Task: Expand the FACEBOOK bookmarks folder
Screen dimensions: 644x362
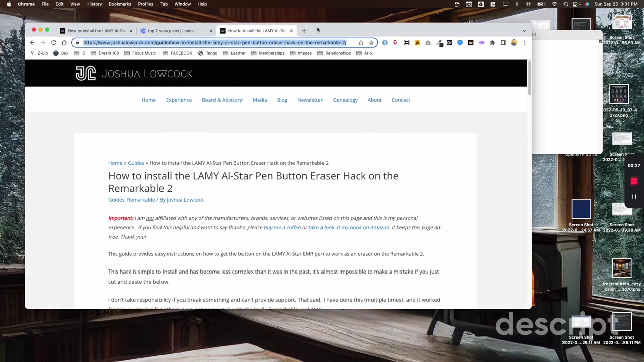Action: click(177, 53)
